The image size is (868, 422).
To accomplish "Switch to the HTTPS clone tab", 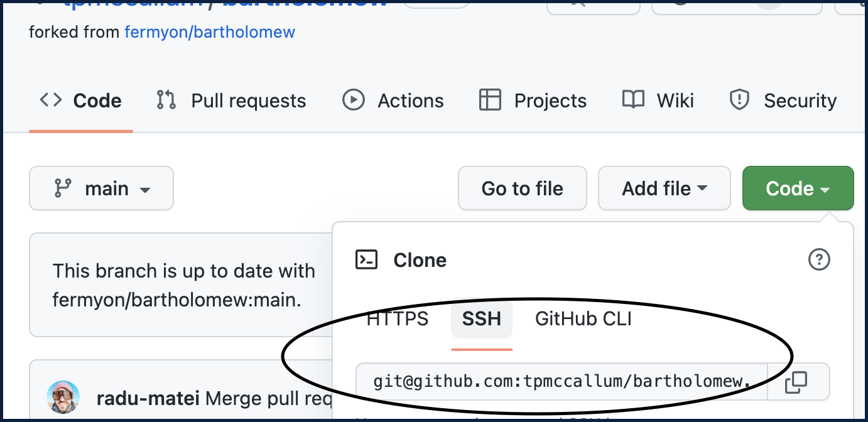I will click(398, 319).
